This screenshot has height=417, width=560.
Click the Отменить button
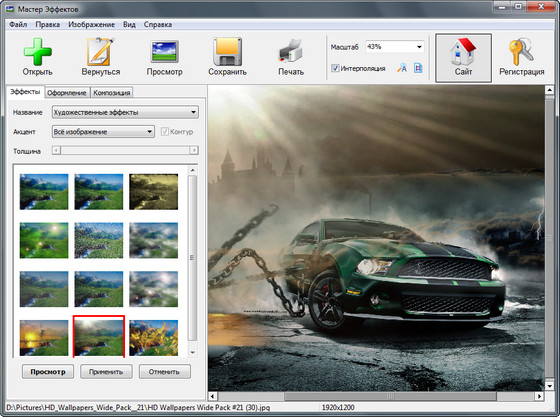[164, 372]
